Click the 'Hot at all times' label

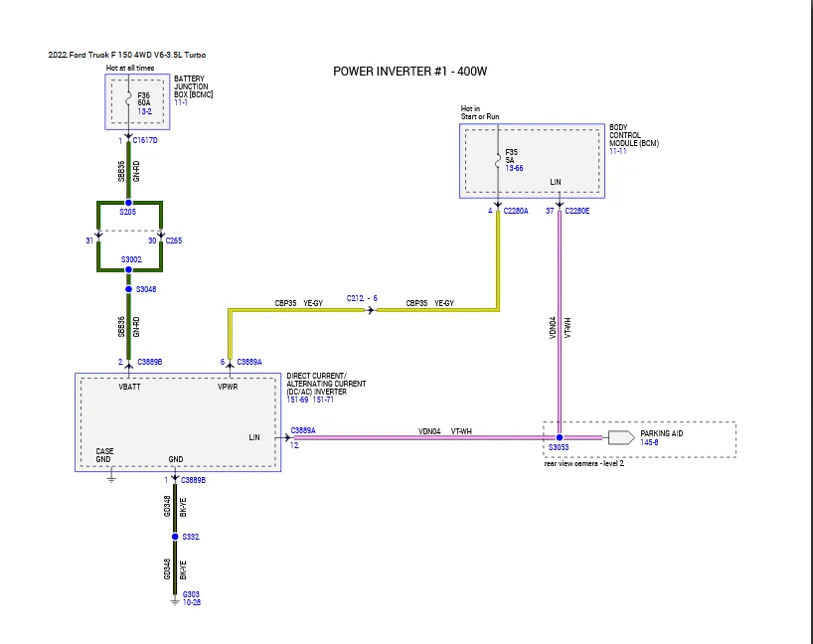130,68
